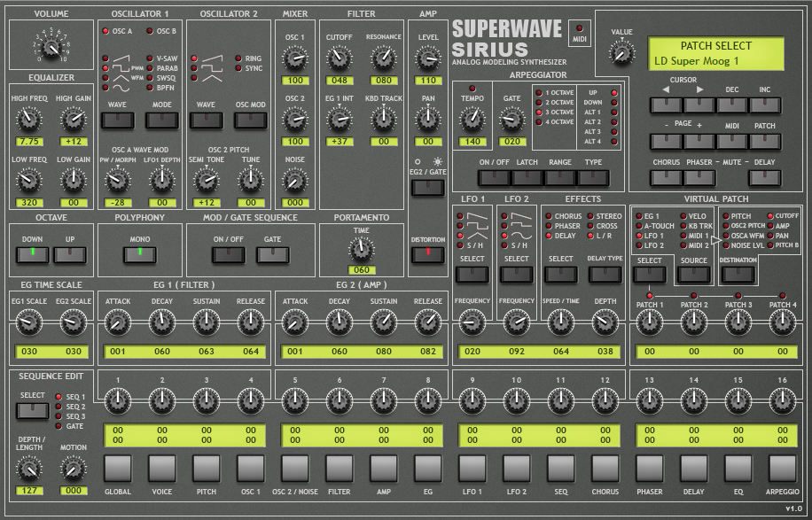Screen dimensions: 812x520
Task: Toggle the DISTORTION switch
Action: tap(428, 255)
